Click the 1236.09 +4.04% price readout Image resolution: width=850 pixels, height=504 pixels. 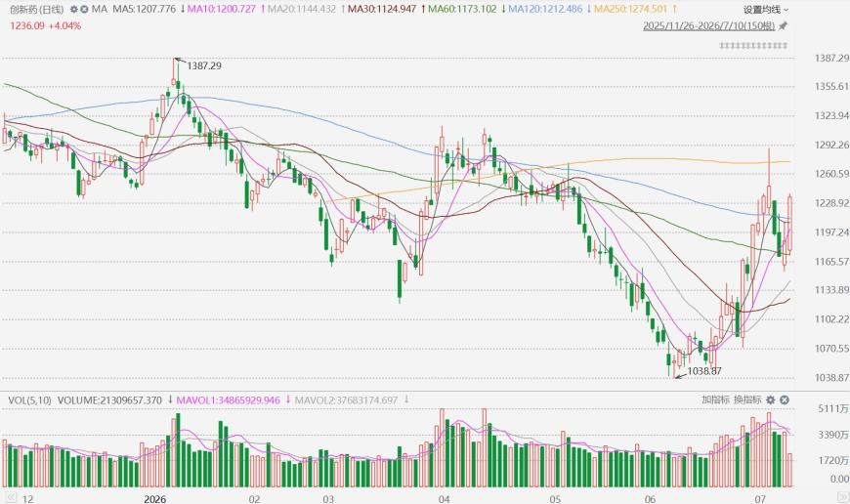coord(45,26)
